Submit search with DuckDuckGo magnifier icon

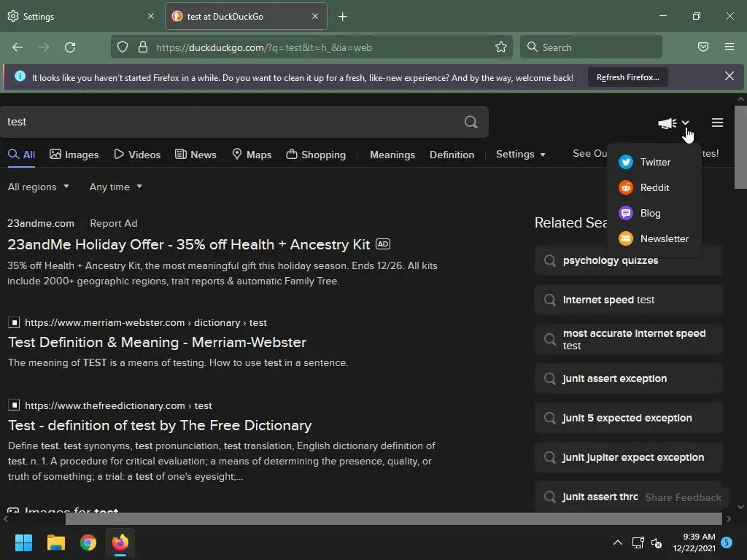[x=471, y=122]
